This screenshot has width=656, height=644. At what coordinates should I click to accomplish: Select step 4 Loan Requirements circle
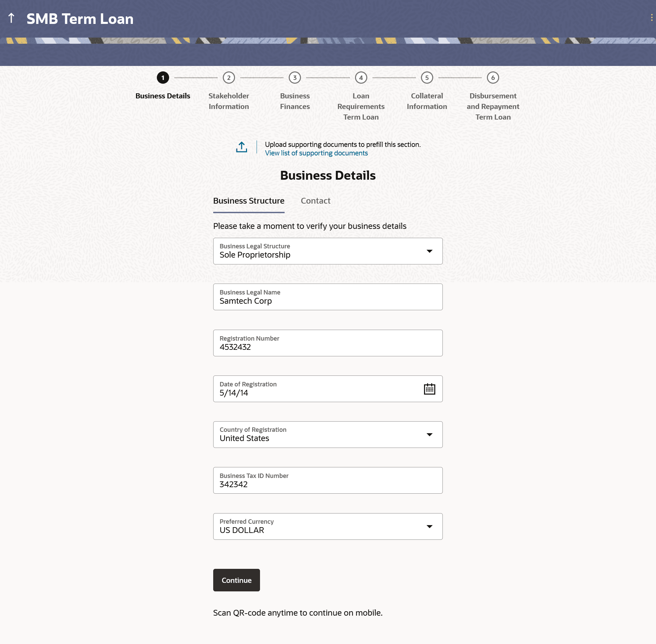point(361,78)
